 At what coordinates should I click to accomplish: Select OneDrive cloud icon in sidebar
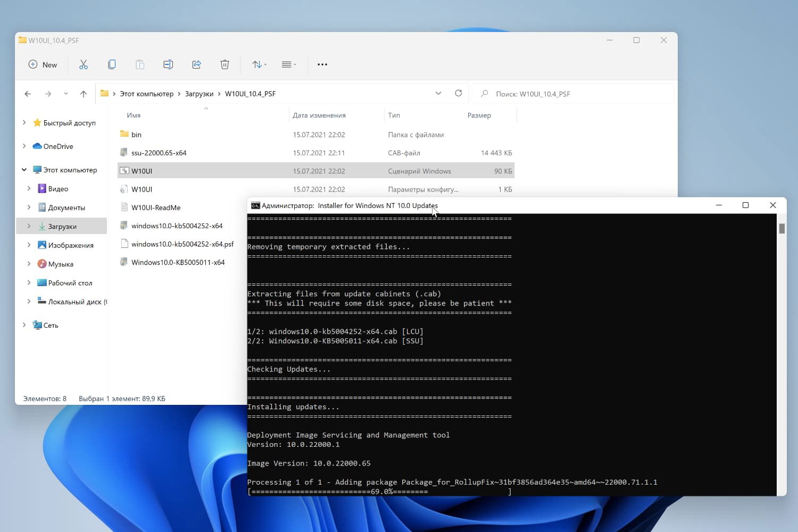(37, 146)
